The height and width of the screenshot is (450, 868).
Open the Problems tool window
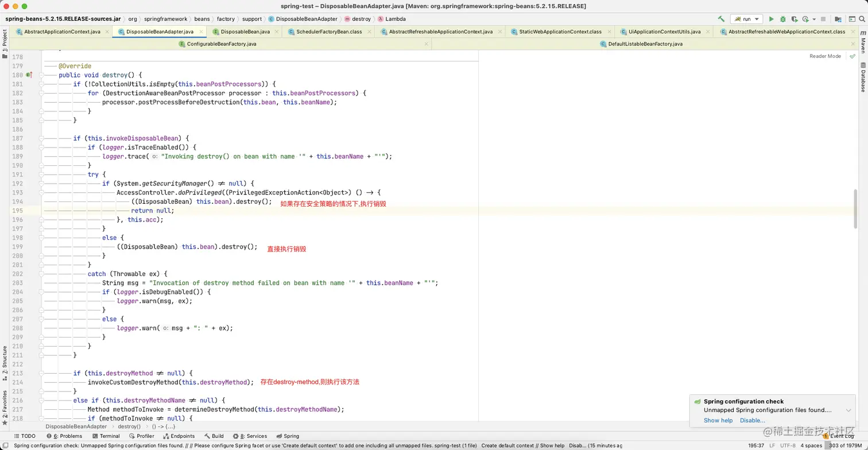tap(64, 436)
